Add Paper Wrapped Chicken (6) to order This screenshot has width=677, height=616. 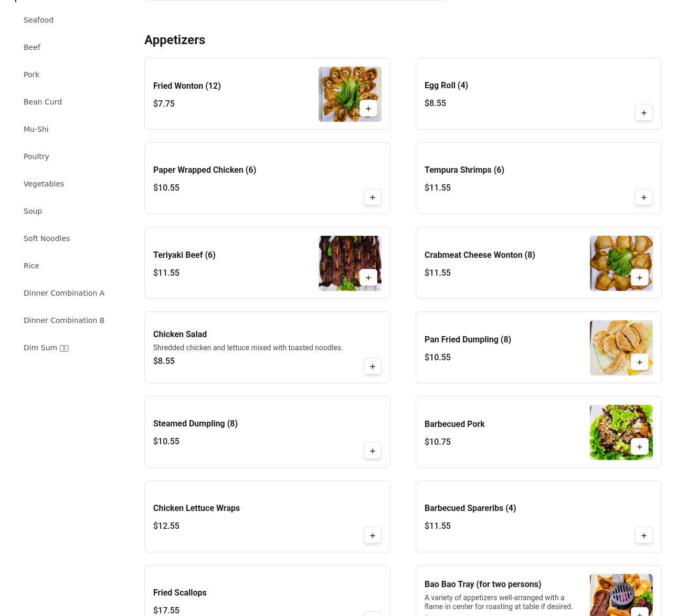pyautogui.click(x=373, y=197)
